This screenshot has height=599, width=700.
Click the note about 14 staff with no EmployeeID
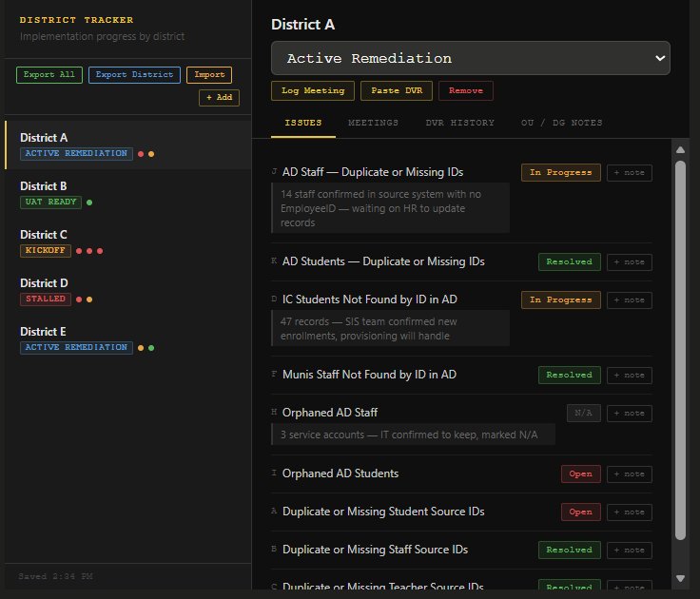[390, 208]
